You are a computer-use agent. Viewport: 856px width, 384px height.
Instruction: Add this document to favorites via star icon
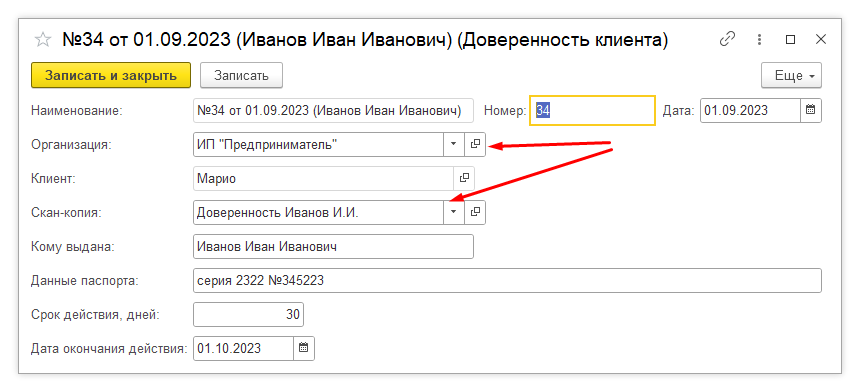pyautogui.click(x=43, y=40)
